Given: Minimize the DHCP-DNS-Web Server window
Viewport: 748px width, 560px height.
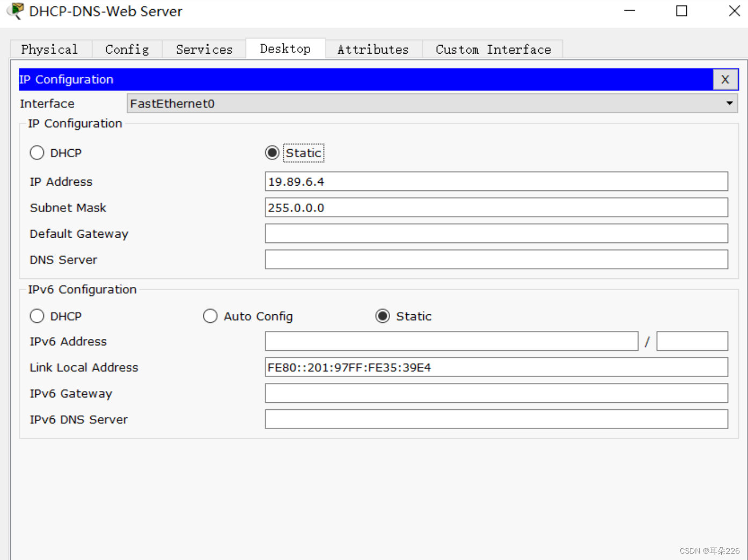Looking at the screenshot, I should [629, 11].
